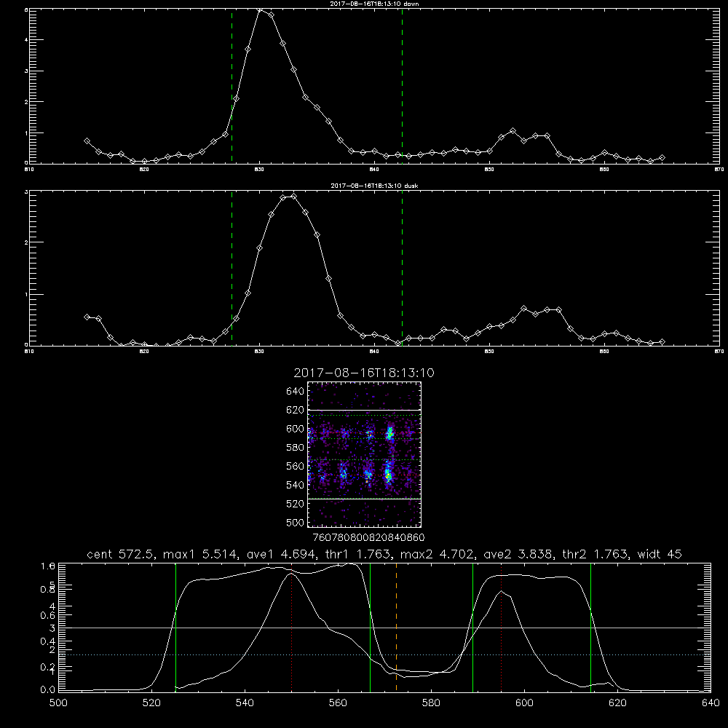Click the y-axis label 560 beside spectral image

295,466
